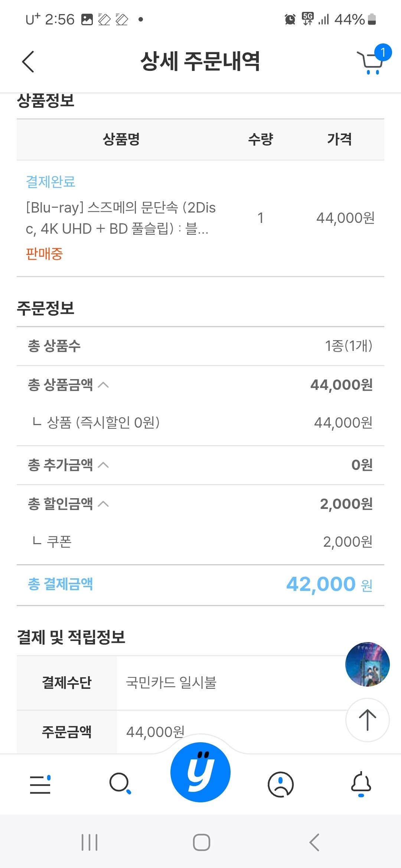Tap the cart badge number 1
Screen dimensions: 401x868
pos(383,52)
